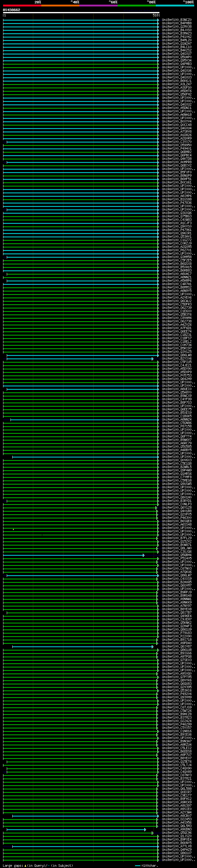Open UniRef100_A5DHT6 entry
197x868 pixels.
[177, 91]
